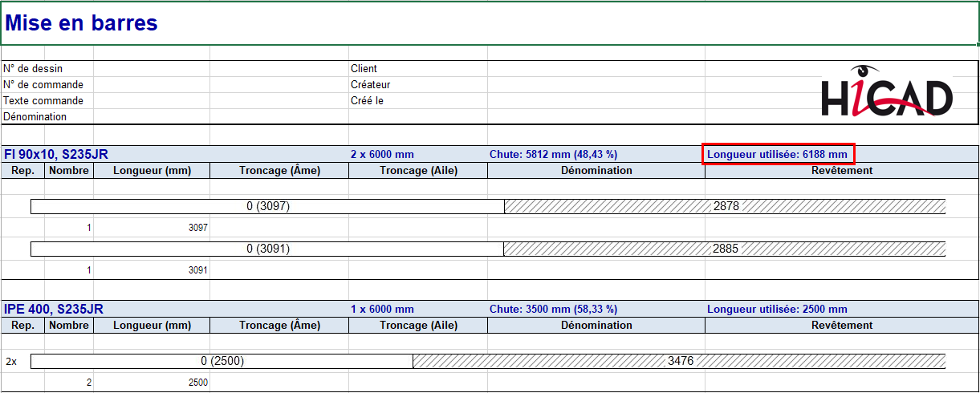Select "Chute: 3500 mm (58,33 %)" text
Screen dimensions: 980x393
tap(553, 309)
